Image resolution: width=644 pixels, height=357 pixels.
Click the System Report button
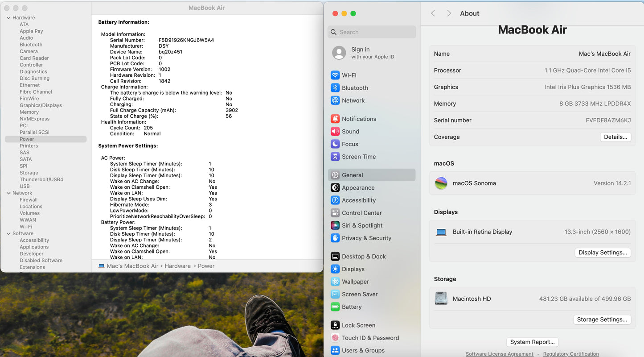(532, 342)
